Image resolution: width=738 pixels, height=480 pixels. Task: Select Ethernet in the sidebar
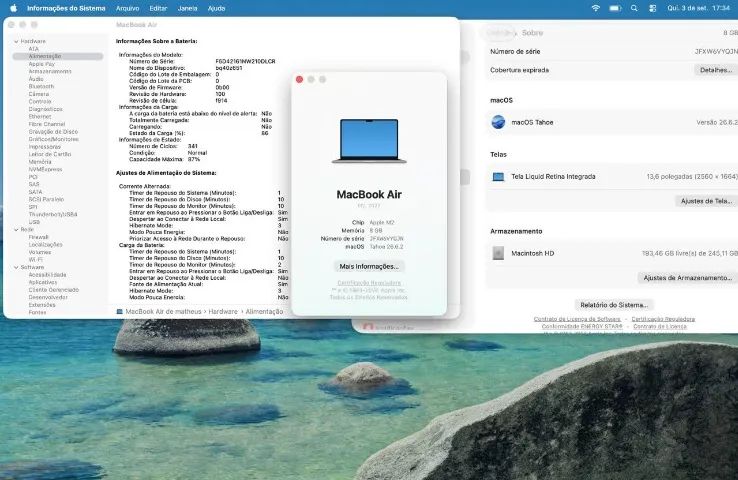[x=40, y=117]
